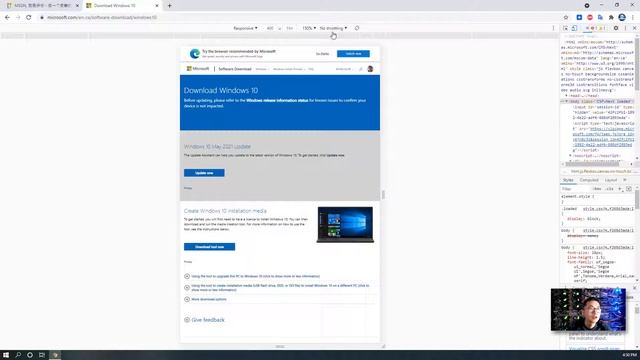Screen dimensions: 640x360
Task: Open the Microsoft account avatar on page
Action: [x=370, y=69]
